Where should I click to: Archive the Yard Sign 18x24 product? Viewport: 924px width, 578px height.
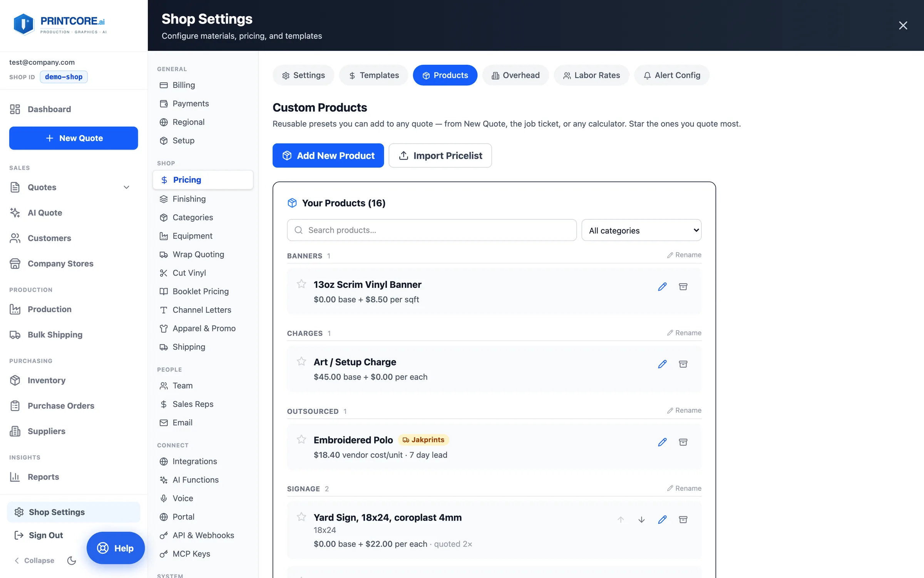pos(683,519)
